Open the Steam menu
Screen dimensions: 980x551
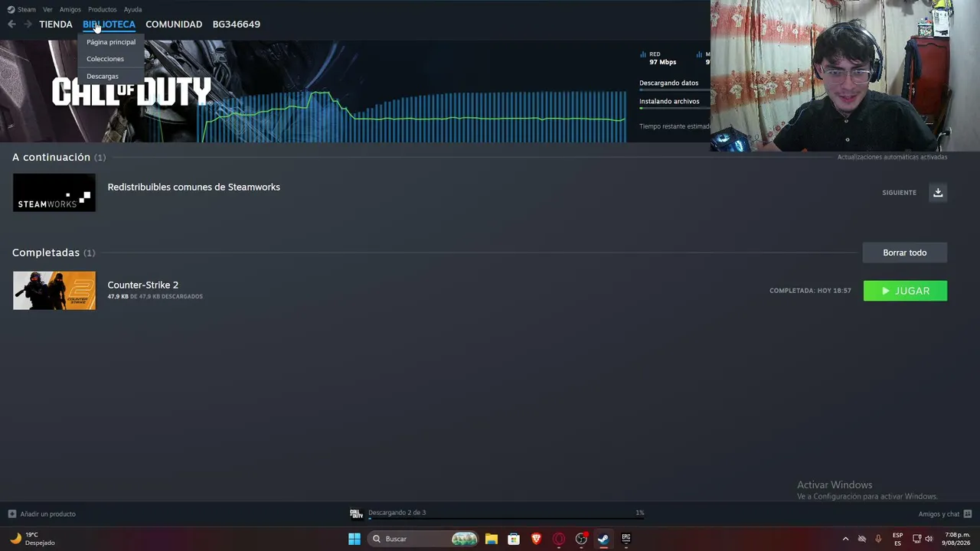27,9
